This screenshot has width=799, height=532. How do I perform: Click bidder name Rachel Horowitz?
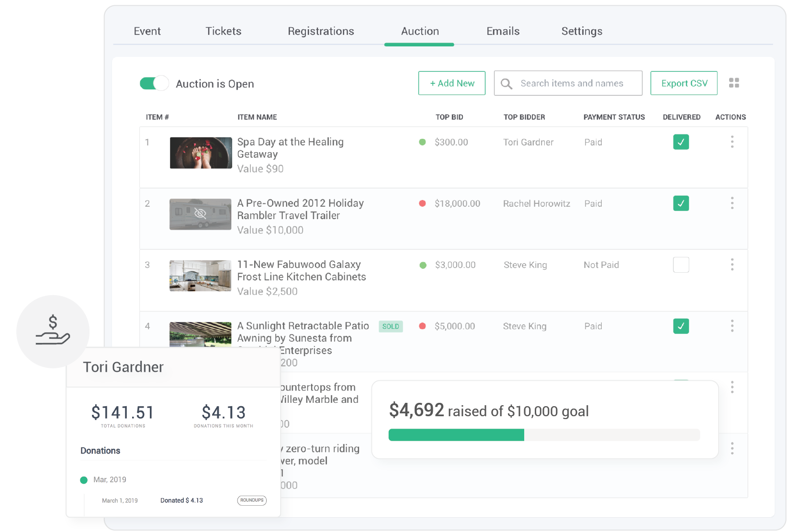[537, 203]
